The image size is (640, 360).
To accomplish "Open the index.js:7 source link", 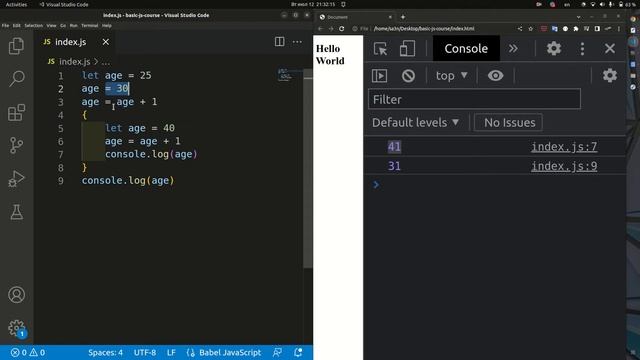I will pyautogui.click(x=564, y=147).
